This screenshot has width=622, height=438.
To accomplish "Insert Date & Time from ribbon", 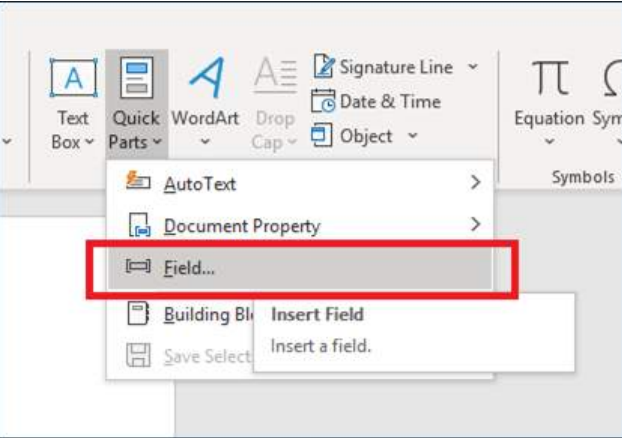I will click(x=376, y=101).
